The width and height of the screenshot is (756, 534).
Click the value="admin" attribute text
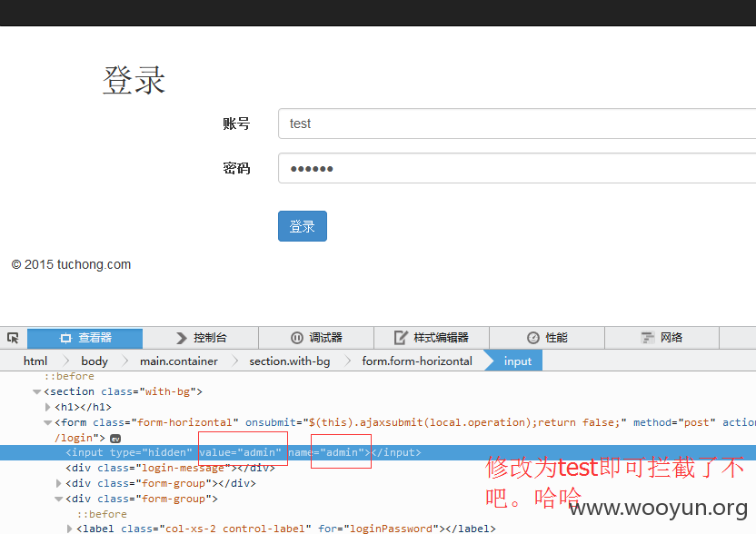point(240,452)
